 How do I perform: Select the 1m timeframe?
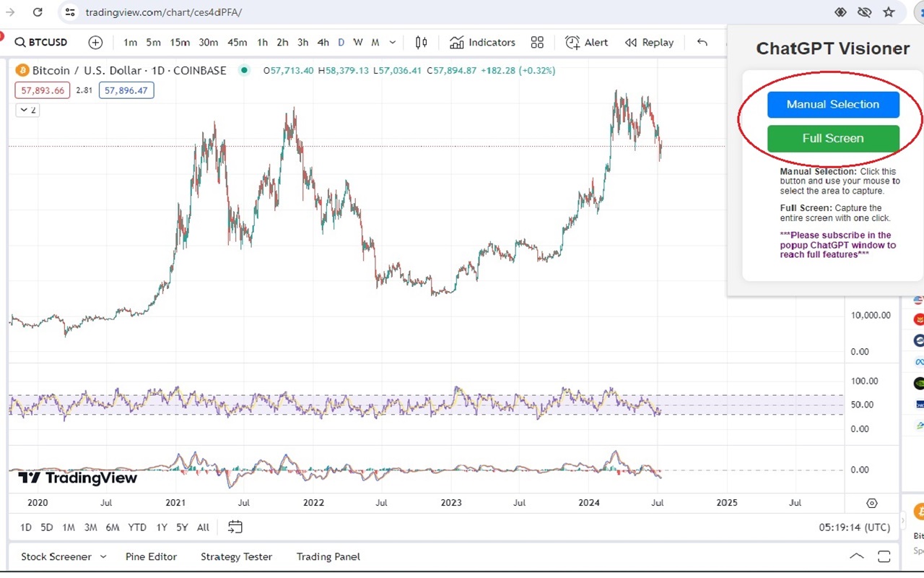coord(130,43)
